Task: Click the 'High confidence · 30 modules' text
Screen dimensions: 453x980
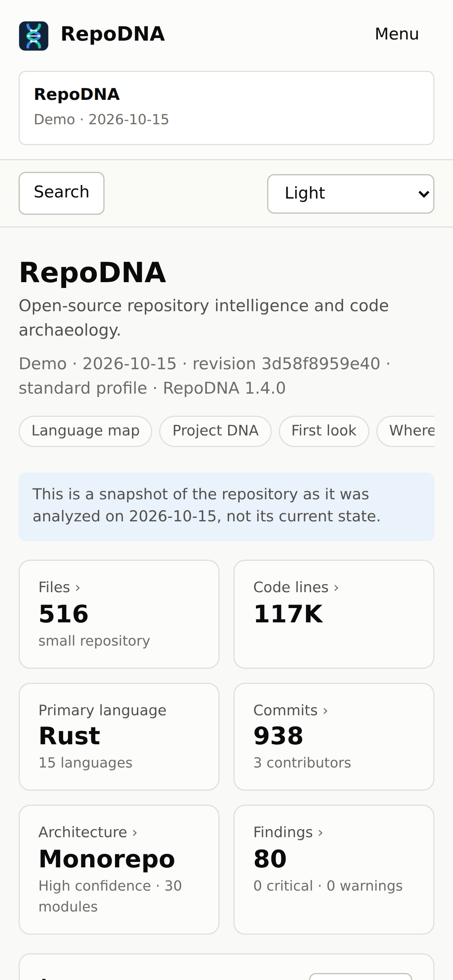Action: pos(110,896)
